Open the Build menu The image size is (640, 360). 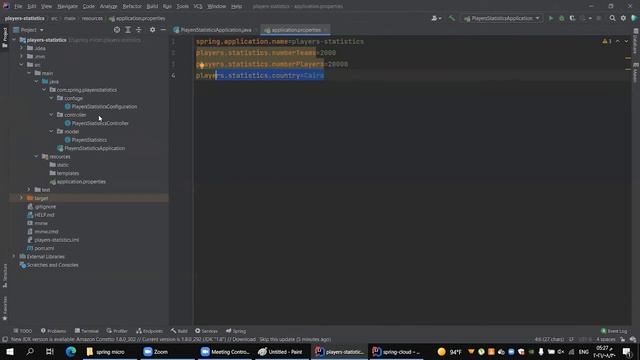tap(152, 7)
